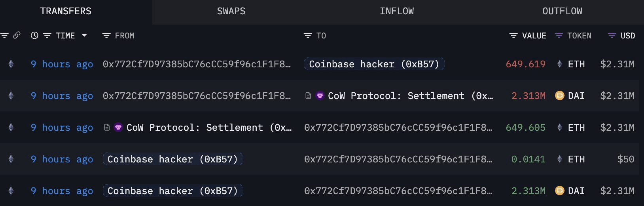Open CoW Protocol: Settlement recipient in second row
Screen dimensions: 644x206
pyautogui.click(x=411, y=96)
